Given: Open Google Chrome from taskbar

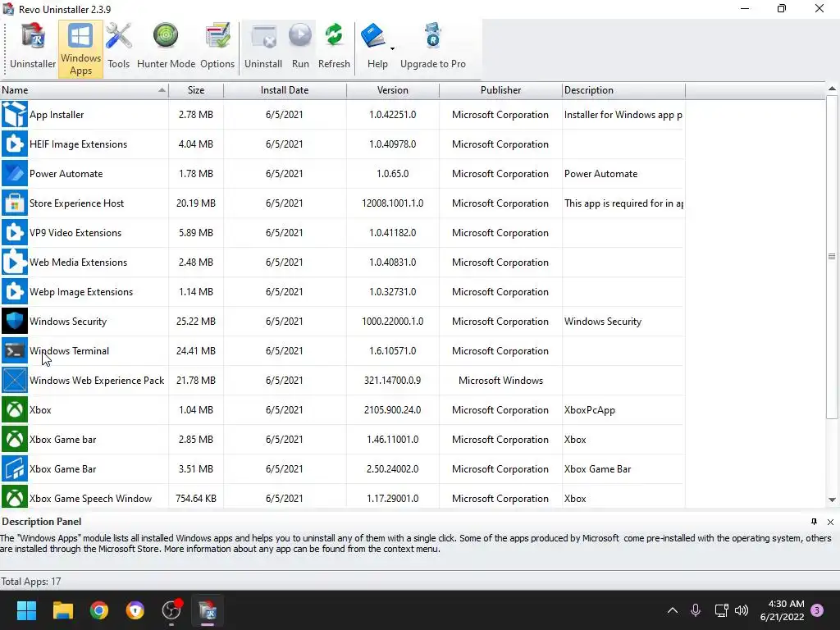Looking at the screenshot, I should pos(99,610).
